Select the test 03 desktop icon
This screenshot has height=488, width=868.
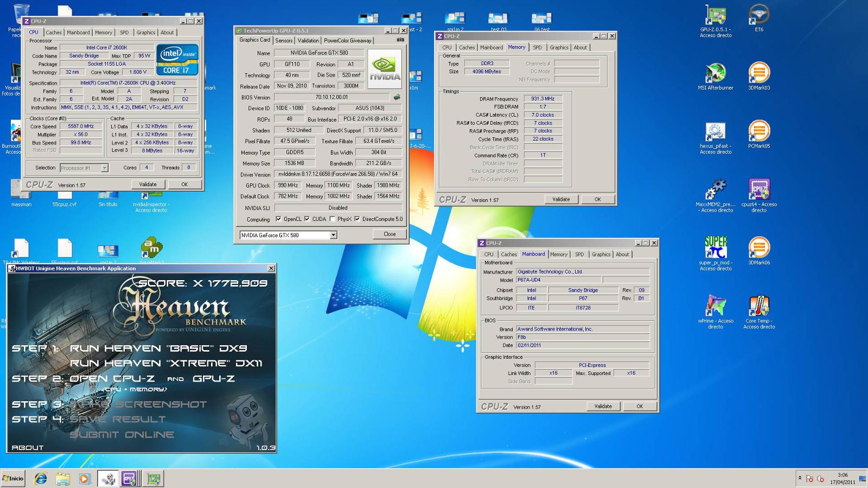coord(498,22)
